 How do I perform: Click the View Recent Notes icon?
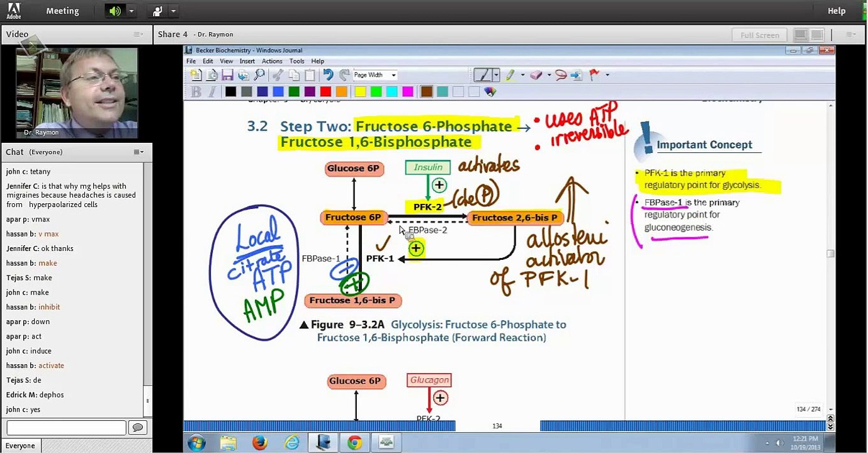211,75
